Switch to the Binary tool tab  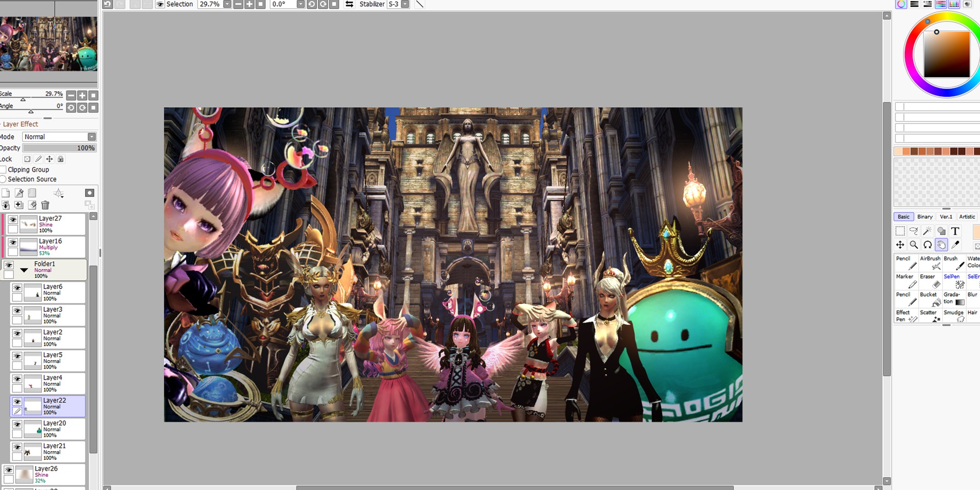pos(924,217)
